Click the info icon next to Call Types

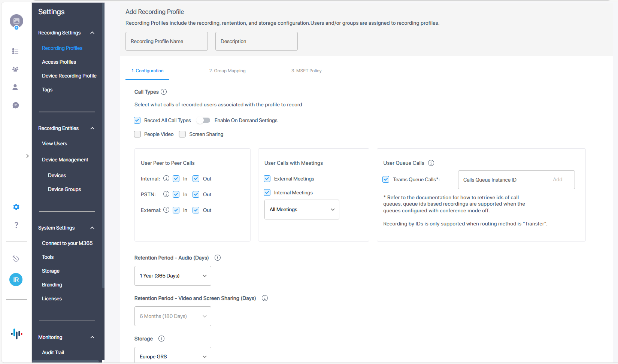coord(164,92)
